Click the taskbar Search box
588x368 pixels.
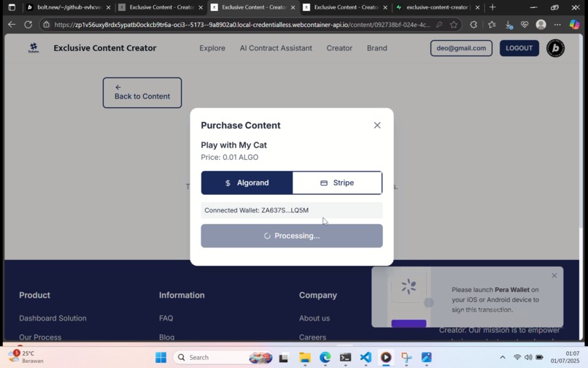224,357
